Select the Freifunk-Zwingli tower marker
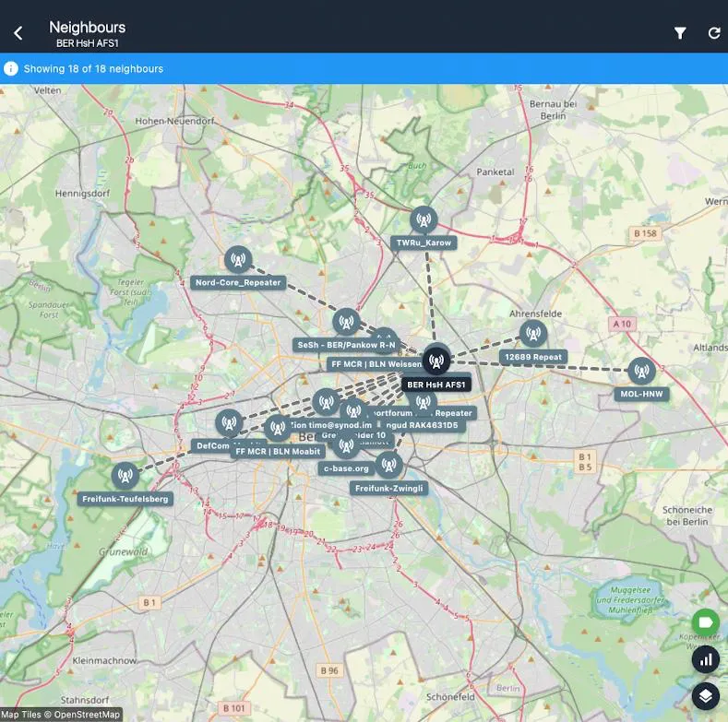Screen dimensions: 728x722 pyautogui.click(x=388, y=465)
